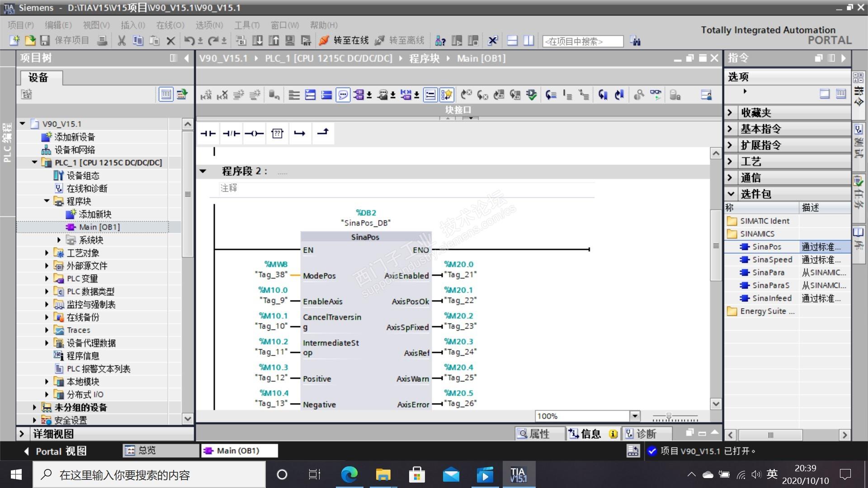Collapse network 程序段 2

pyautogui.click(x=203, y=171)
